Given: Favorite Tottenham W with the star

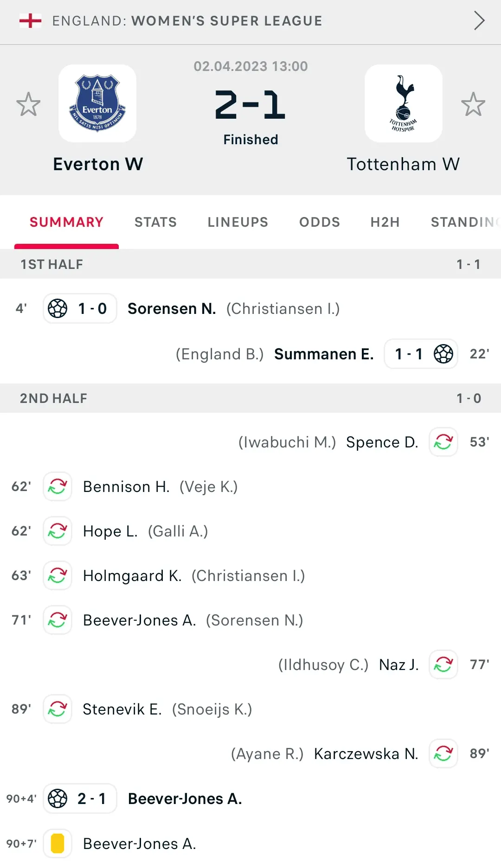Looking at the screenshot, I should point(473,104).
